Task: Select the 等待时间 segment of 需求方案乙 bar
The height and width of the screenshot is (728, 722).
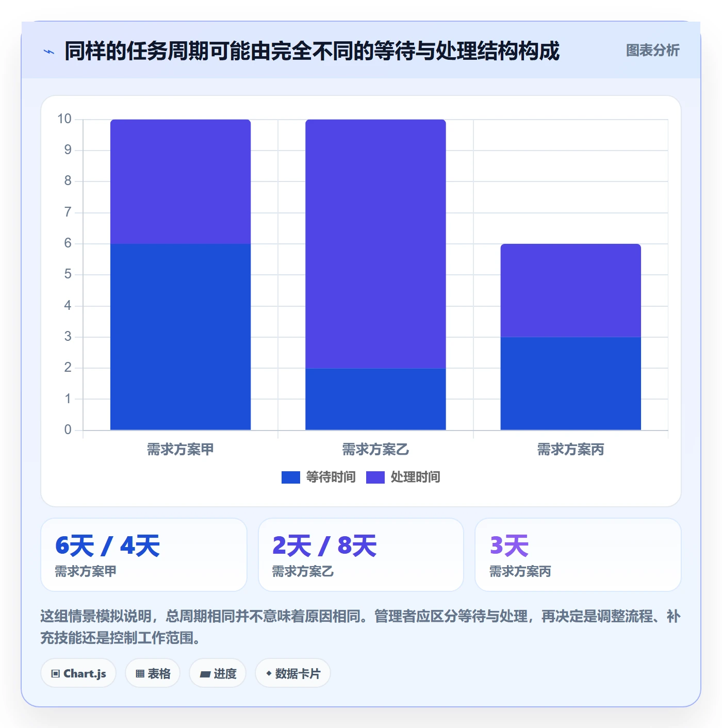Action: tap(375, 399)
